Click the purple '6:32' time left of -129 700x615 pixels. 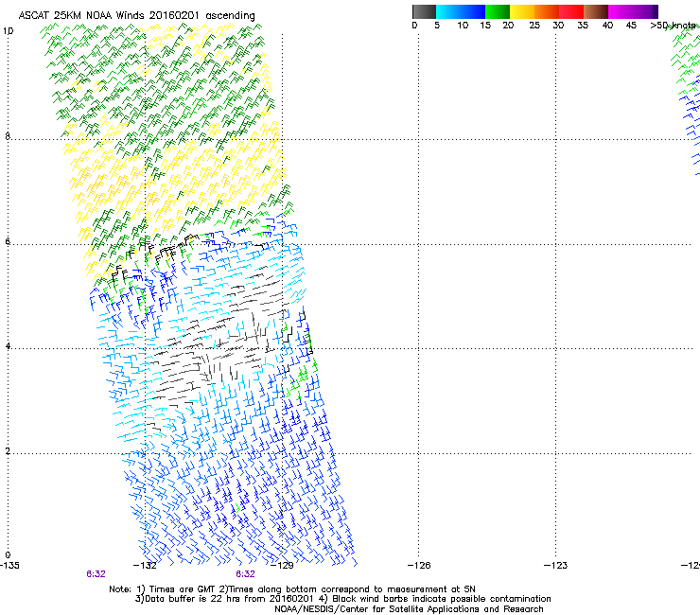[246, 574]
